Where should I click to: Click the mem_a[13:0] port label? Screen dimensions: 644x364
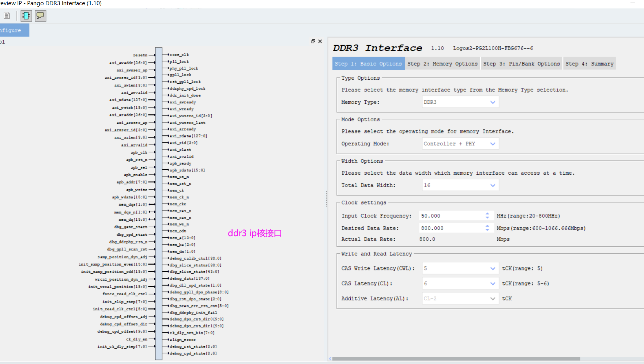pyautogui.click(x=182, y=238)
